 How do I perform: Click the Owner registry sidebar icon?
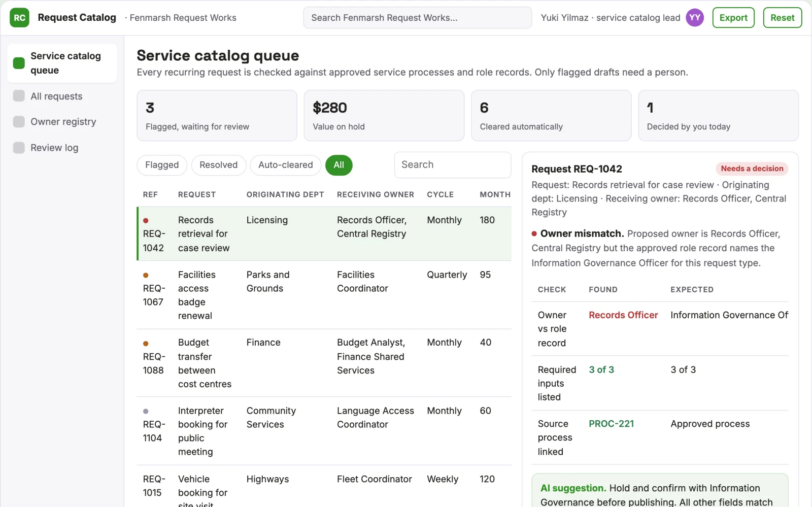pos(19,122)
